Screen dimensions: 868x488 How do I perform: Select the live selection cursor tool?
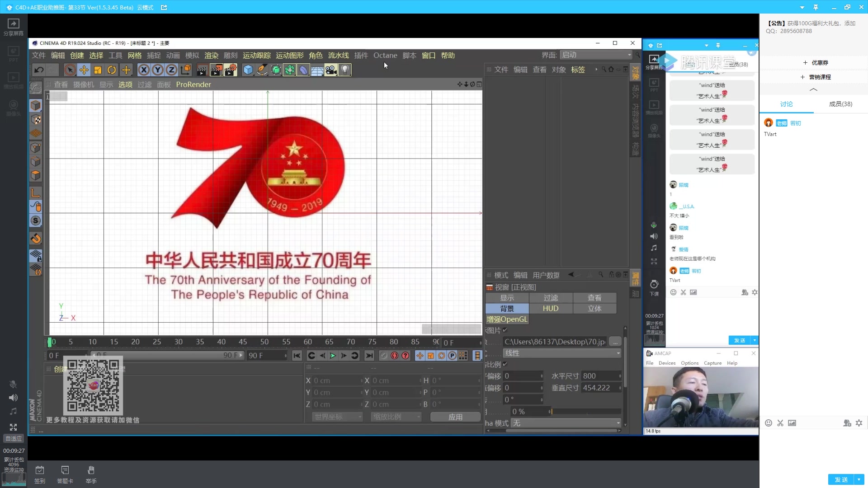coord(70,70)
